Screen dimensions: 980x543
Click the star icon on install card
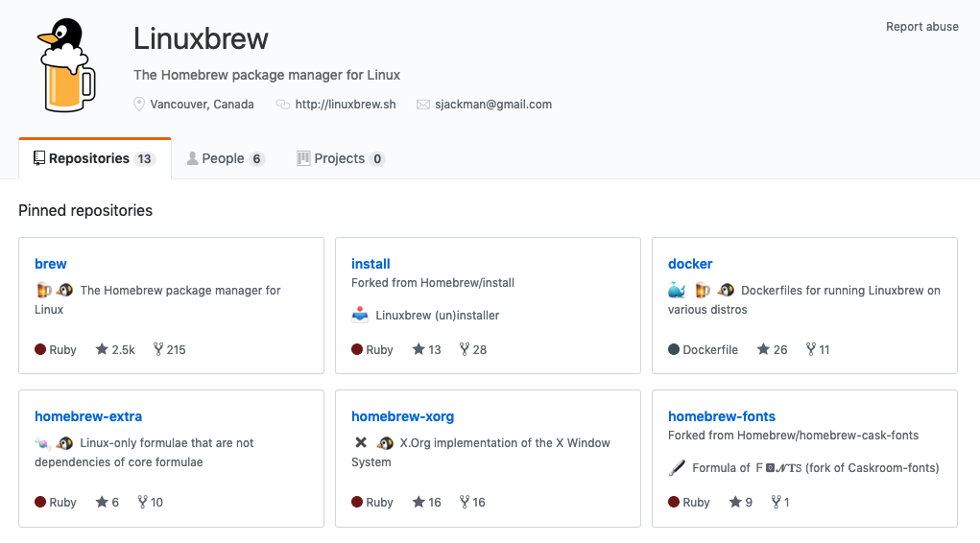pyautogui.click(x=418, y=348)
